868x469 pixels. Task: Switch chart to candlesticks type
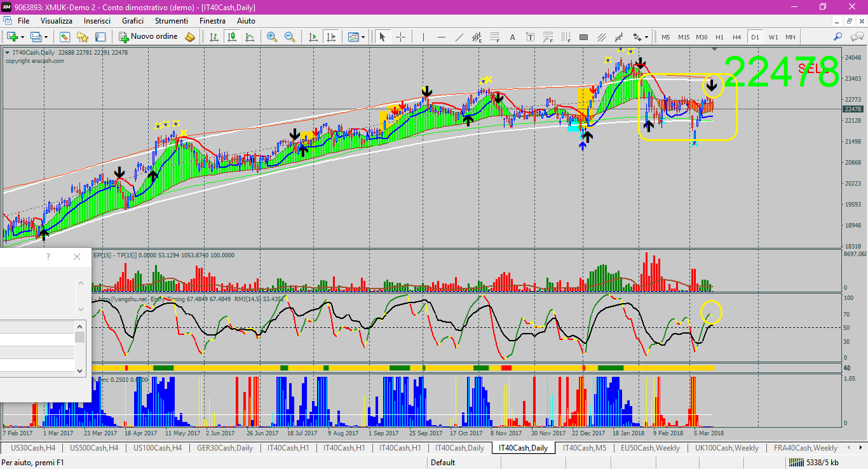(x=232, y=37)
